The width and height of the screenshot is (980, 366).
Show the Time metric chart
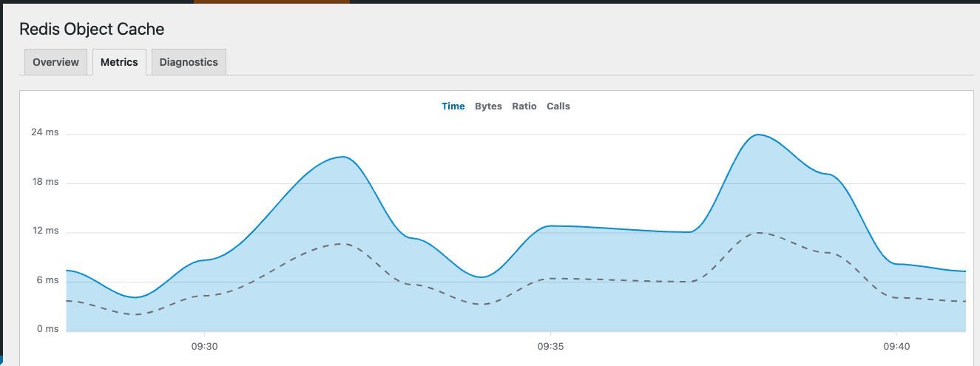pos(453,106)
